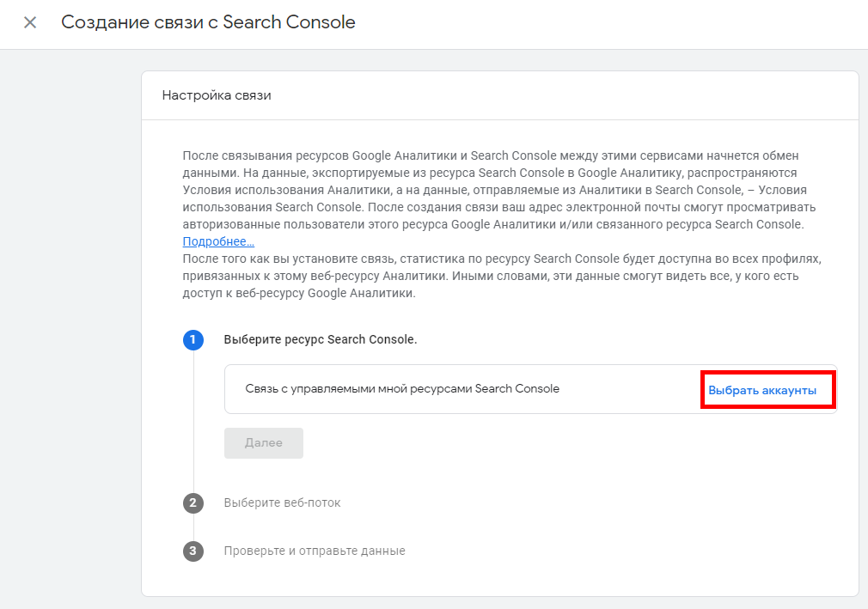The image size is (868, 609).
Task: Close the Search Console linking dialog
Action: tap(30, 22)
